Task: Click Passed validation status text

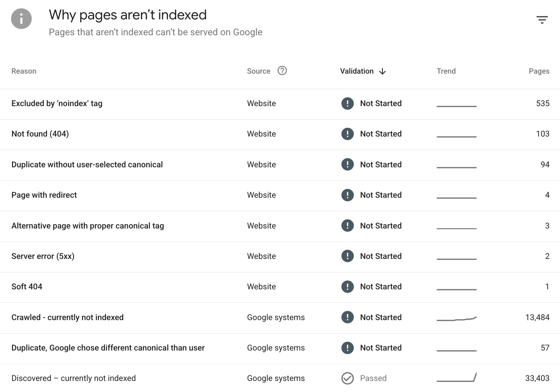Action: [373, 378]
